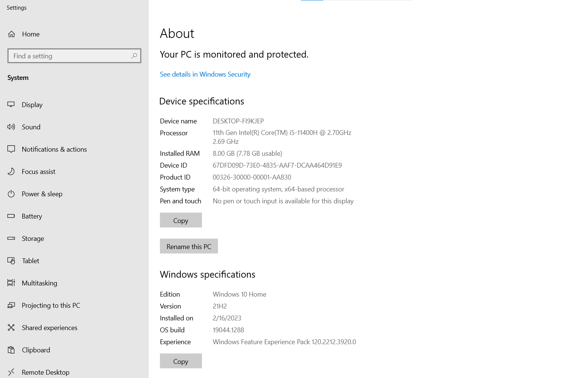Click the Battery icon in sidebar
Viewport: 588px width, 378px height.
coord(11,216)
